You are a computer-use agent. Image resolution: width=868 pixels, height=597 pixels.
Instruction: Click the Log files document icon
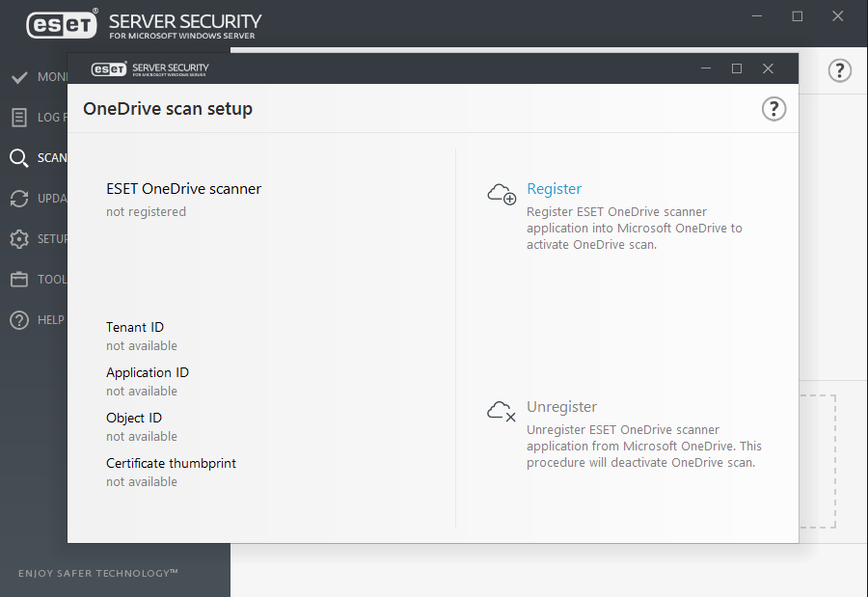pos(18,118)
